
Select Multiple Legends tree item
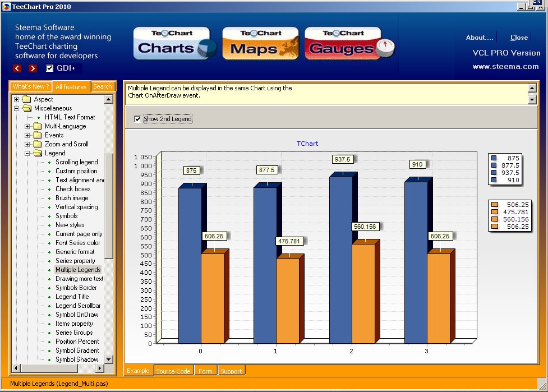click(78, 270)
